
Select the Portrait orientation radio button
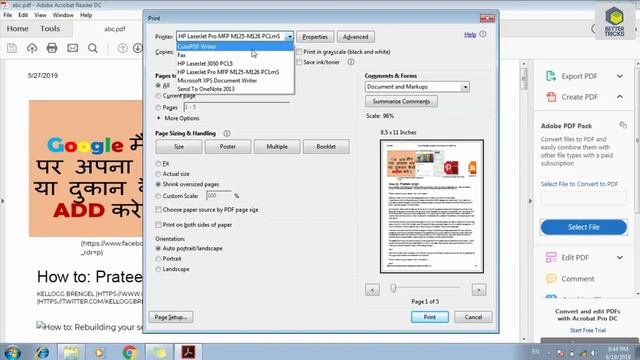tap(158, 259)
